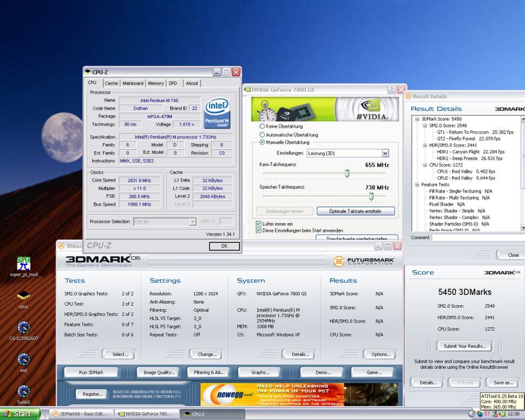This screenshot has height=420, width=525.
Task: Click the Intel Pentium M logo
Action: pyautogui.click(x=217, y=113)
